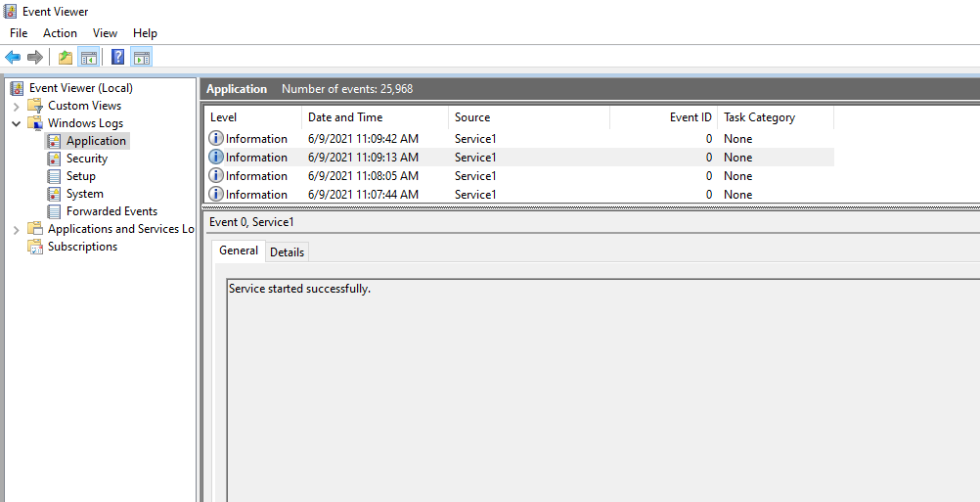Click the Application log icon
Screen dimensions: 980x502
click(x=55, y=141)
